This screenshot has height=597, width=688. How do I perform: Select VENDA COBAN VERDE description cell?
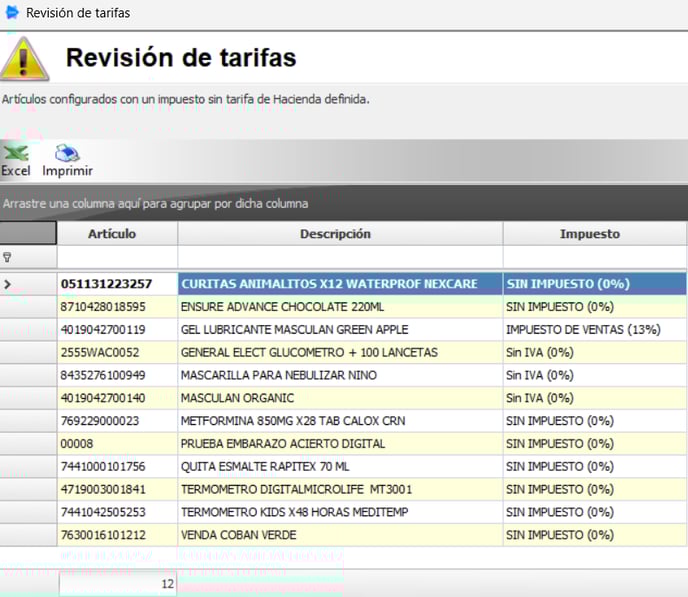(x=340, y=535)
